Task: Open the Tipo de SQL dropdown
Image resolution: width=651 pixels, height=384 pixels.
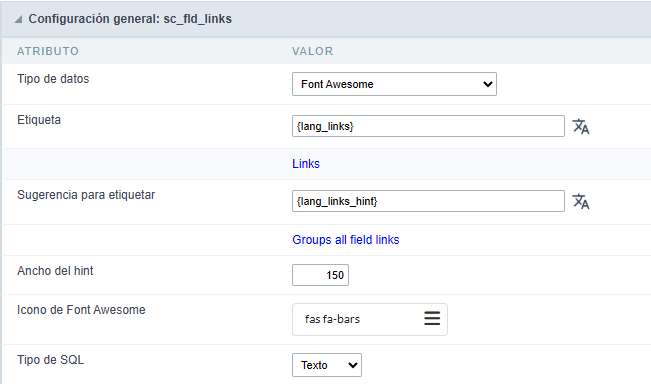Action: pos(327,365)
